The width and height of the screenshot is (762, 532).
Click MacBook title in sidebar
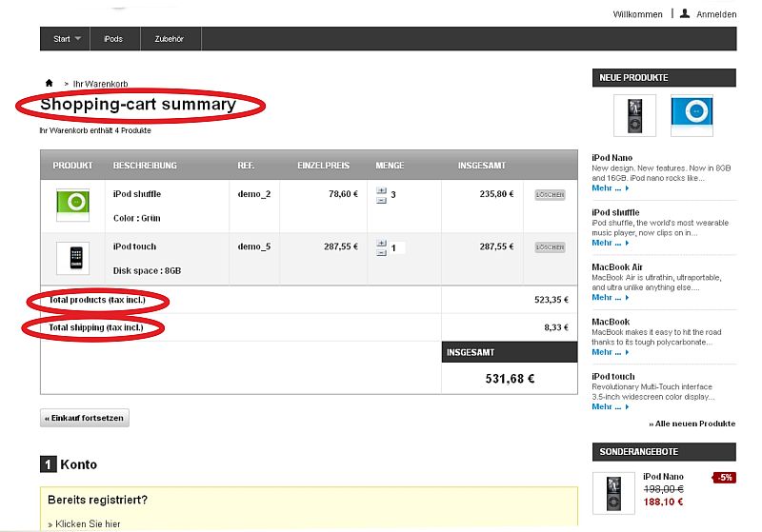pos(611,322)
